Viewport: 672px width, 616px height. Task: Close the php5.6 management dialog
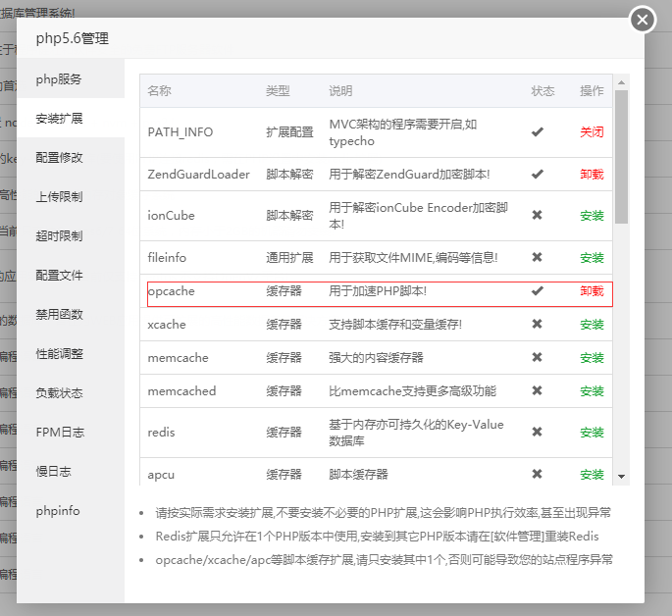pos(642,20)
